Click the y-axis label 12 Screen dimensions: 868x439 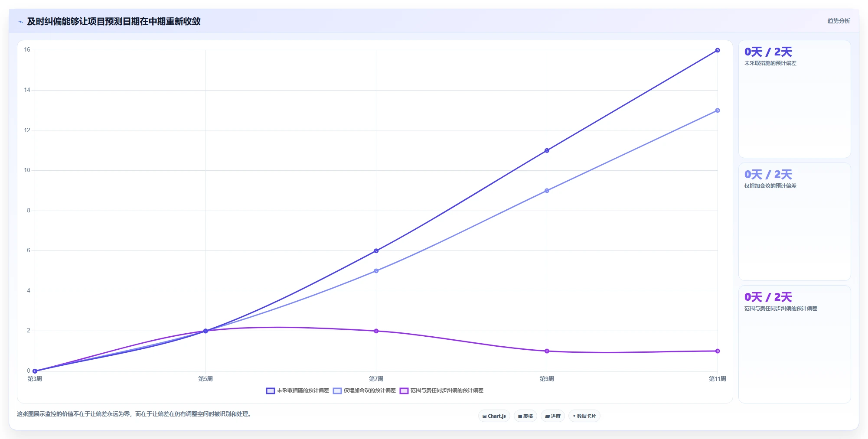[27, 130]
